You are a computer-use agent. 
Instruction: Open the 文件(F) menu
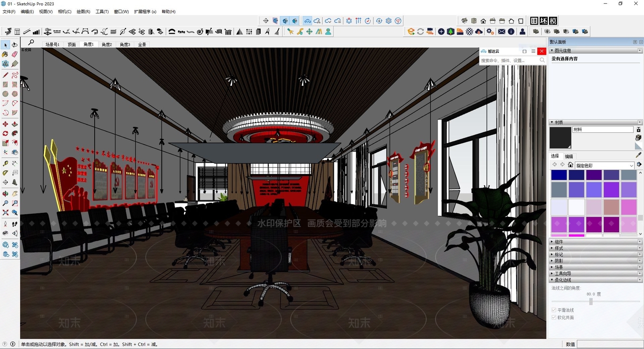click(9, 12)
